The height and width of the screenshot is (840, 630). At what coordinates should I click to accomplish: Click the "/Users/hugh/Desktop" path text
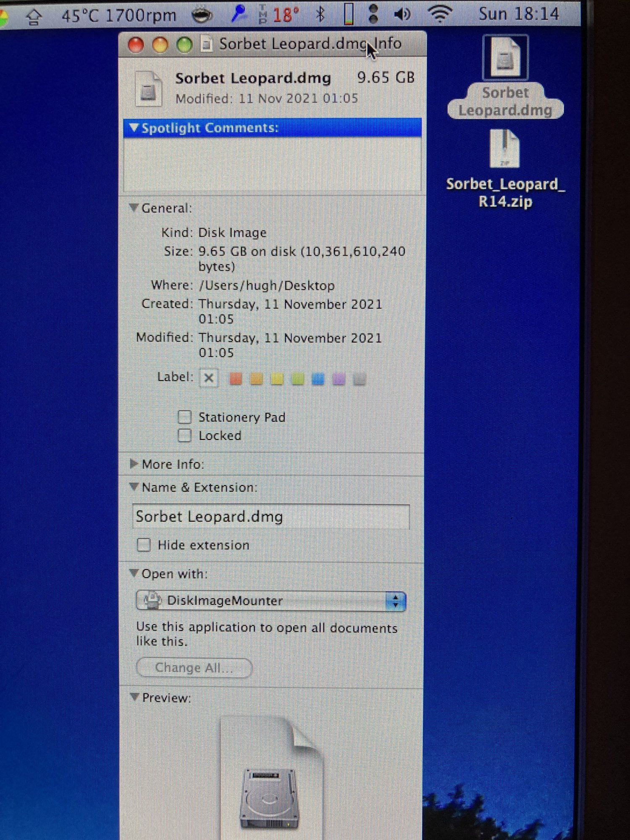(267, 286)
